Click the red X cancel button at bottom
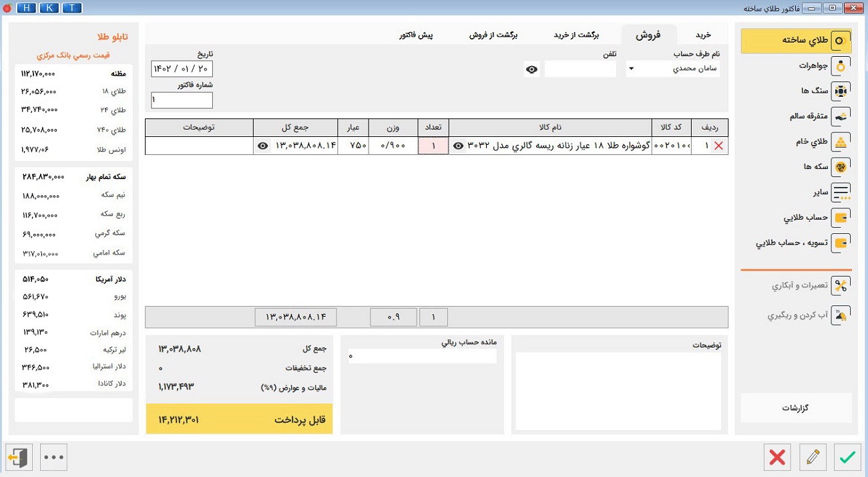Screen dimensions: 868x477 (x=777, y=458)
